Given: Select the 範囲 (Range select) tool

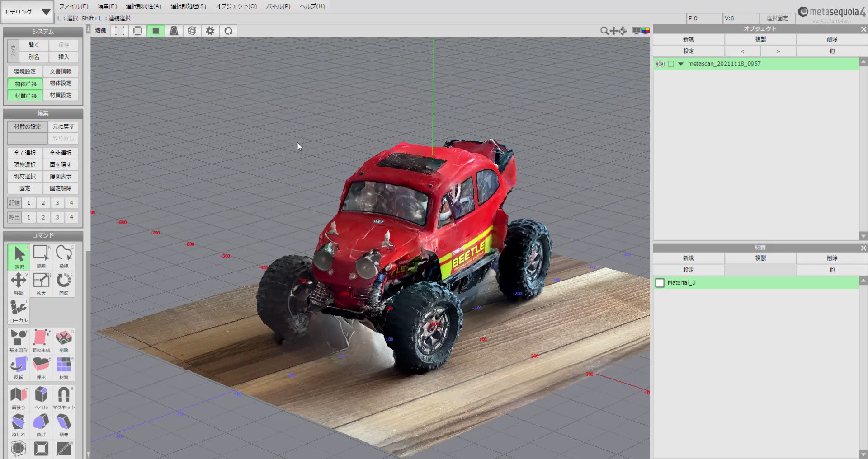Looking at the screenshot, I should coord(41,257).
